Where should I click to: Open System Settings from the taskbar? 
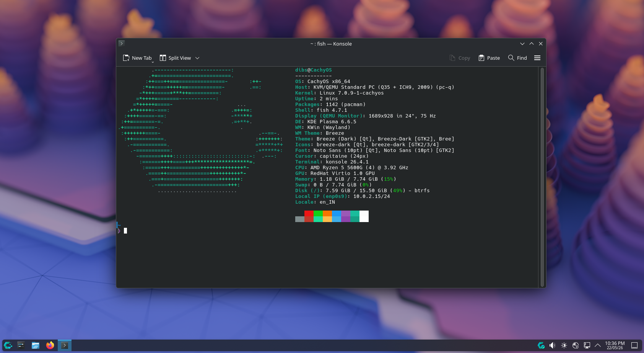tap(21, 345)
